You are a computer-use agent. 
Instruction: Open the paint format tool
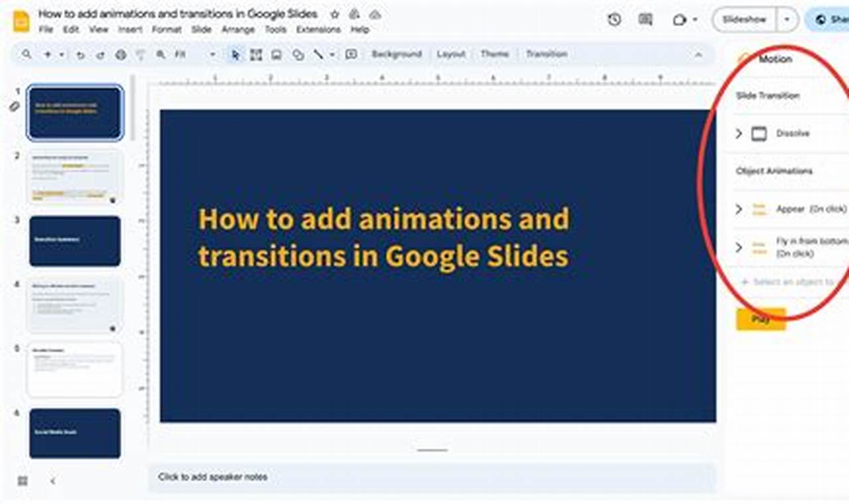coord(141,54)
